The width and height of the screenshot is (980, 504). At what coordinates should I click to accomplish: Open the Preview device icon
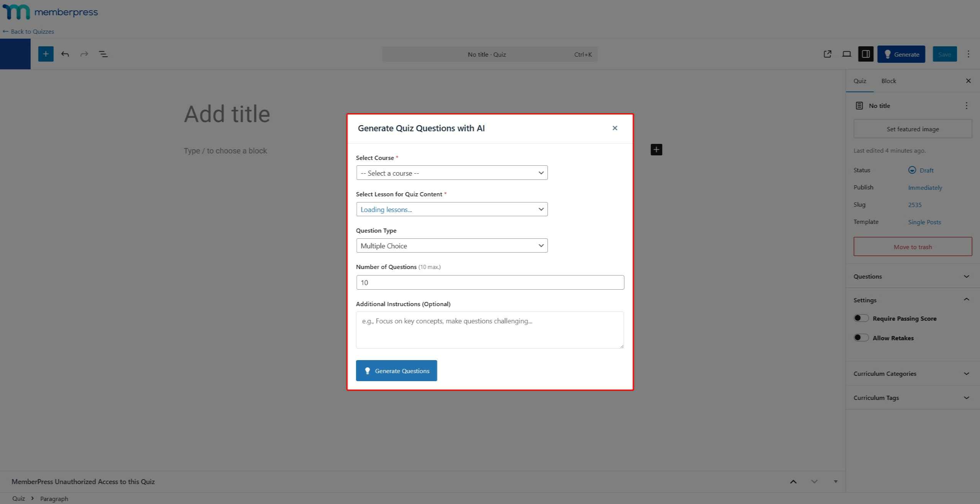pyautogui.click(x=846, y=54)
